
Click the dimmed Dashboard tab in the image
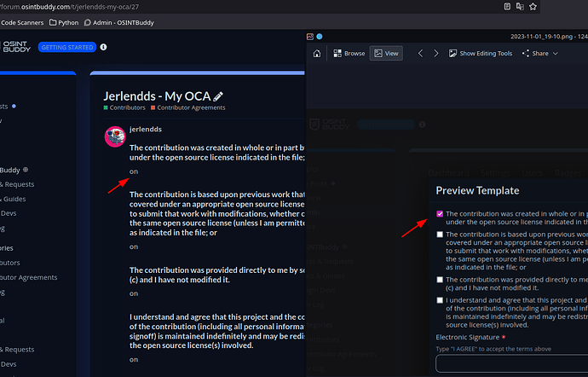coord(448,173)
